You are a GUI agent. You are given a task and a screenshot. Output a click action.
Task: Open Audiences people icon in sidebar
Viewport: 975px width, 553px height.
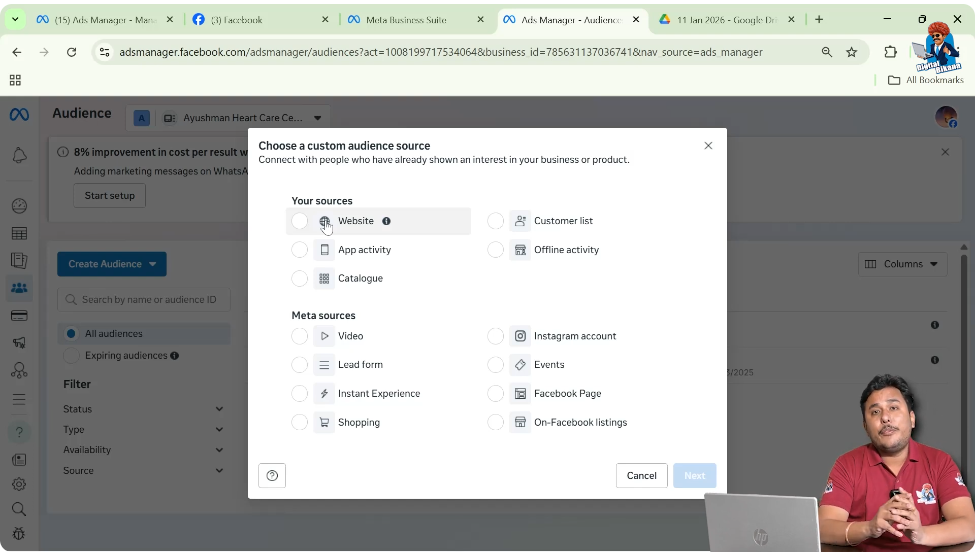point(19,288)
